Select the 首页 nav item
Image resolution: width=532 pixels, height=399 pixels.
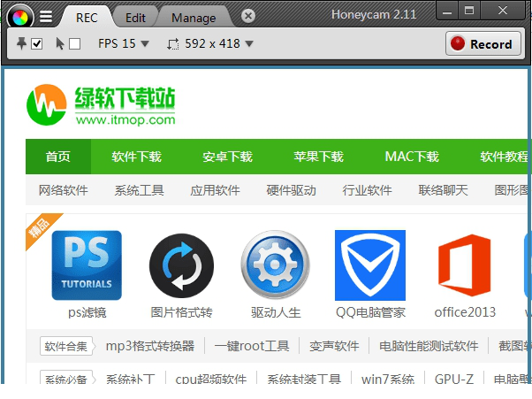click(58, 157)
